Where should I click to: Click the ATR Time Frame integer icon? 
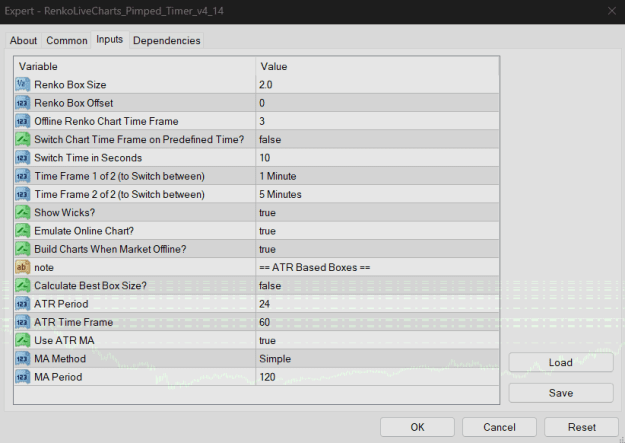point(22,322)
